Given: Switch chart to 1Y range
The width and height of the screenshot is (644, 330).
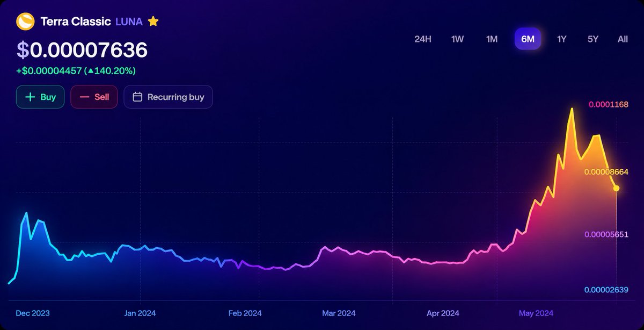Looking at the screenshot, I should 561,39.
